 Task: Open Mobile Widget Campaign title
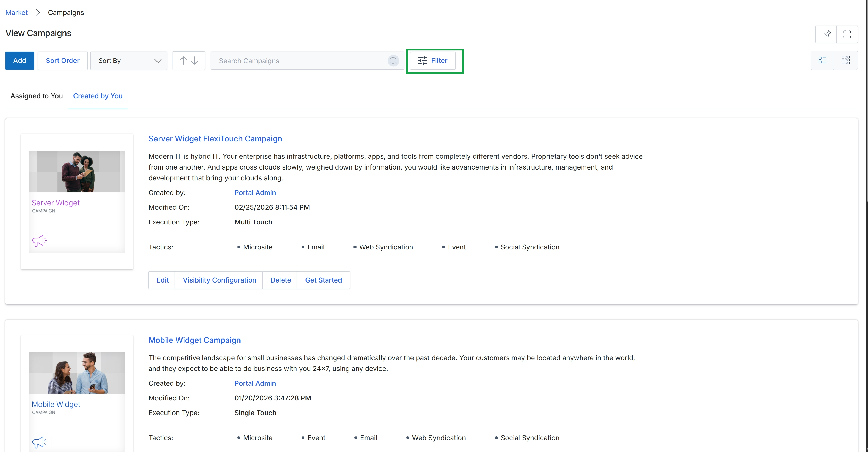click(x=194, y=340)
